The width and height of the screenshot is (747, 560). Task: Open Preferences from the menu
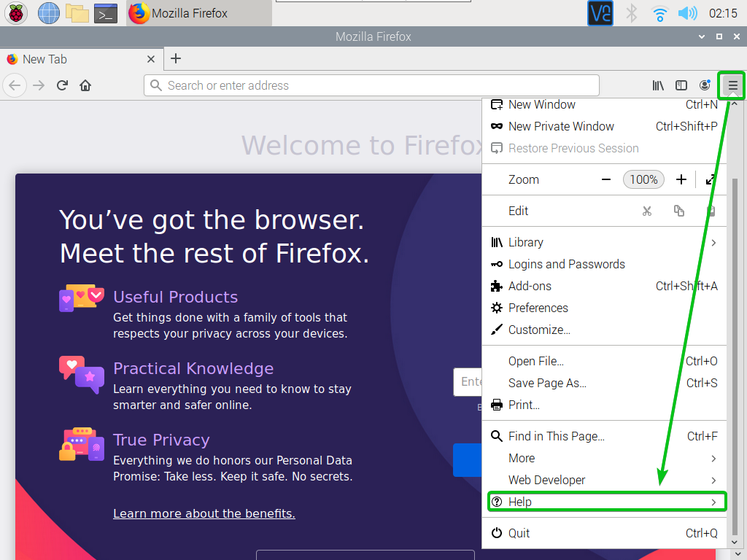click(605, 308)
